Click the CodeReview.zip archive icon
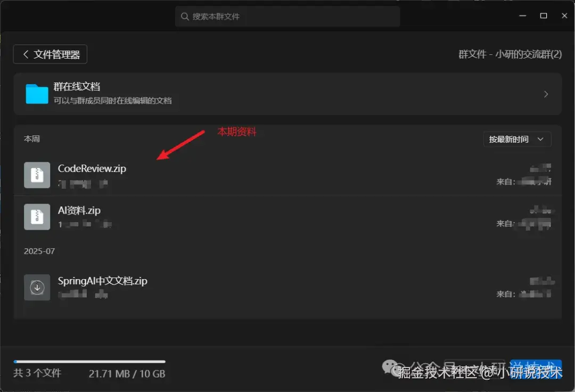The width and height of the screenshot is (575, 392). coord(37,175)
